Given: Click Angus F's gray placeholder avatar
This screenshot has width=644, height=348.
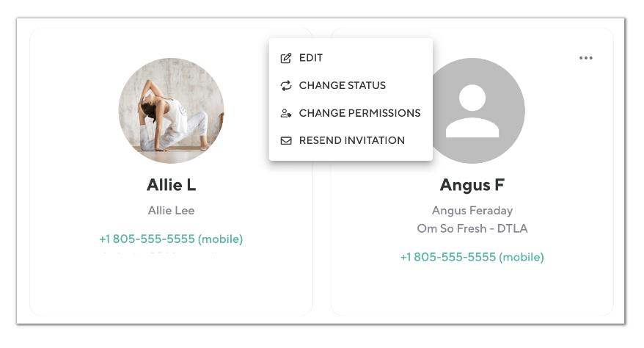Looking at the screenshot, I should tap(472, 111).
